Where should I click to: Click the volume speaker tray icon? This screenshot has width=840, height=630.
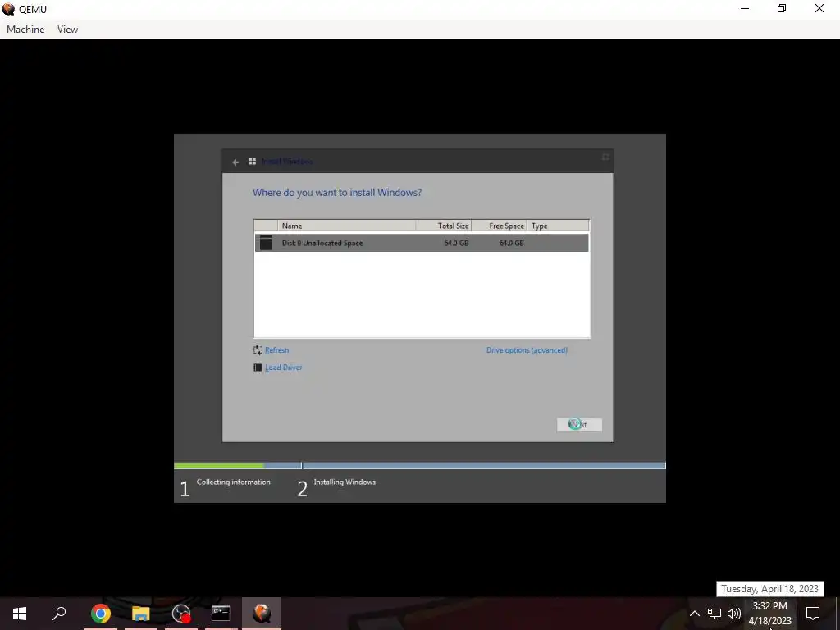(734, 614)
